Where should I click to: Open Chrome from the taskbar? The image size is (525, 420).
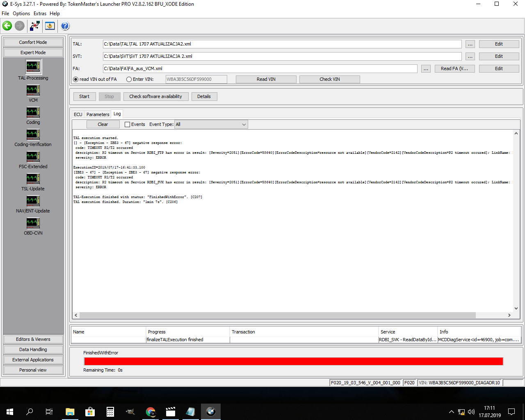click(151, 412)
